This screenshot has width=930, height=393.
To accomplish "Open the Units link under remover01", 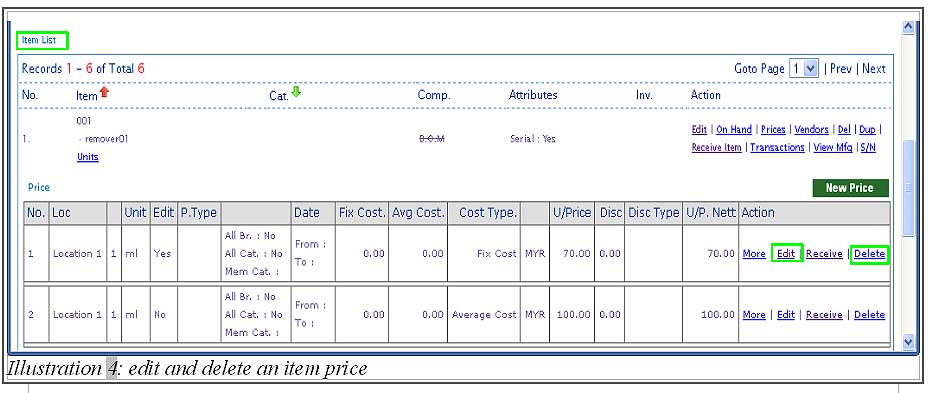I will click(x=88, y=157).
